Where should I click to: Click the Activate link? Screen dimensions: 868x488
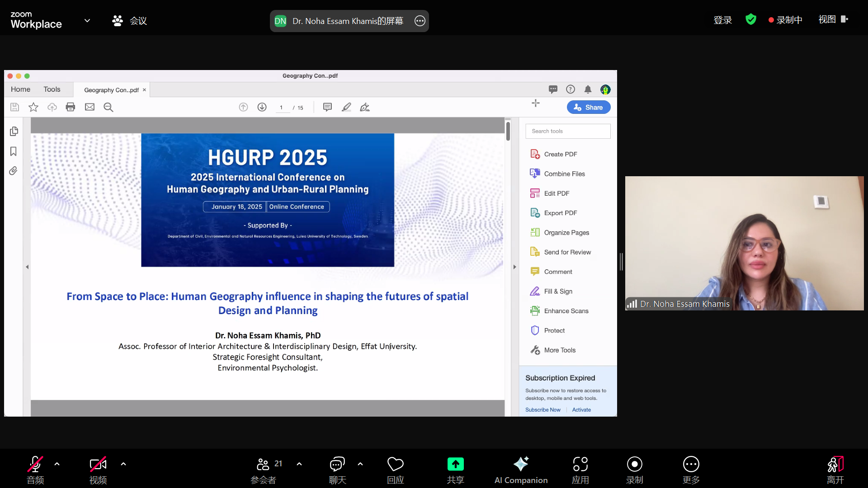coord(581,410)
